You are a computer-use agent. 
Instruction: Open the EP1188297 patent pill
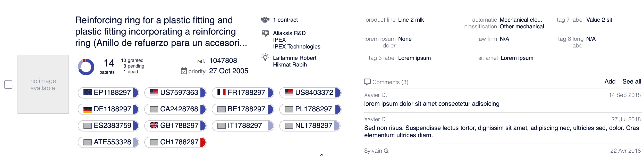[108, 93]
